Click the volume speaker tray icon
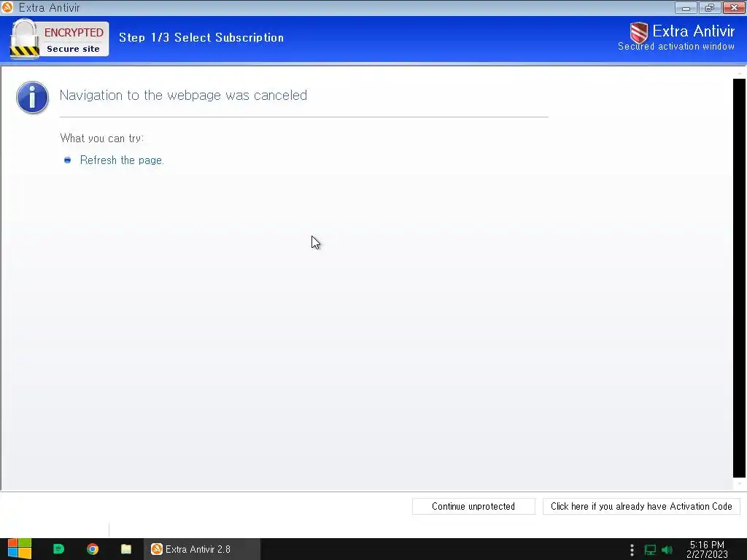747x560 pixels. (667, 550)
